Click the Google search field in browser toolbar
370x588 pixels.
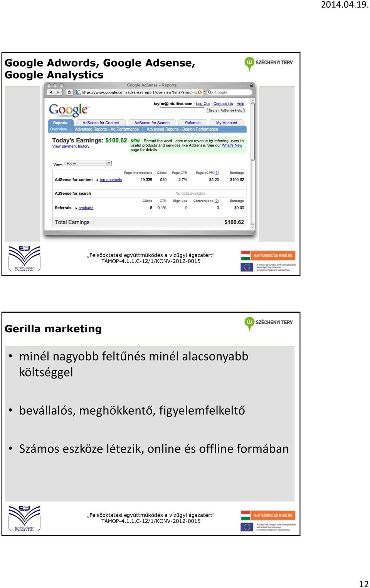click(229, 92)
